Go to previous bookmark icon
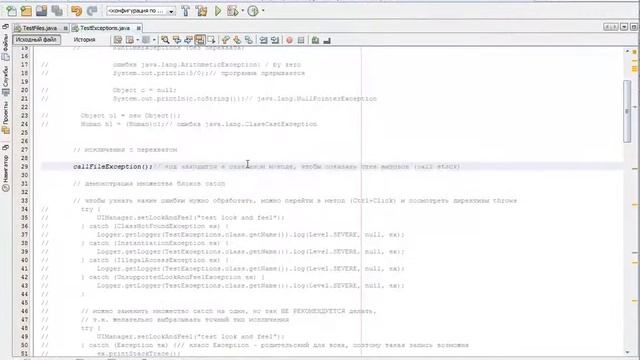Viewport: 640px width, 360px height. pos(225,40)
